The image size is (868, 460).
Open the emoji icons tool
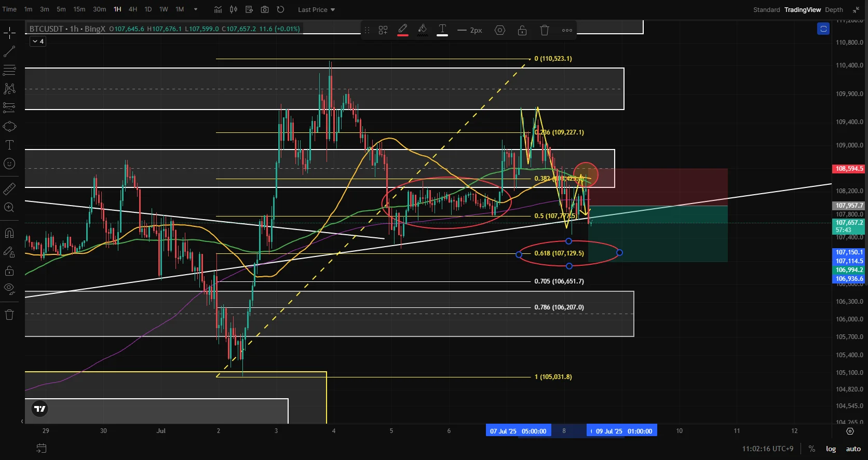9,164
